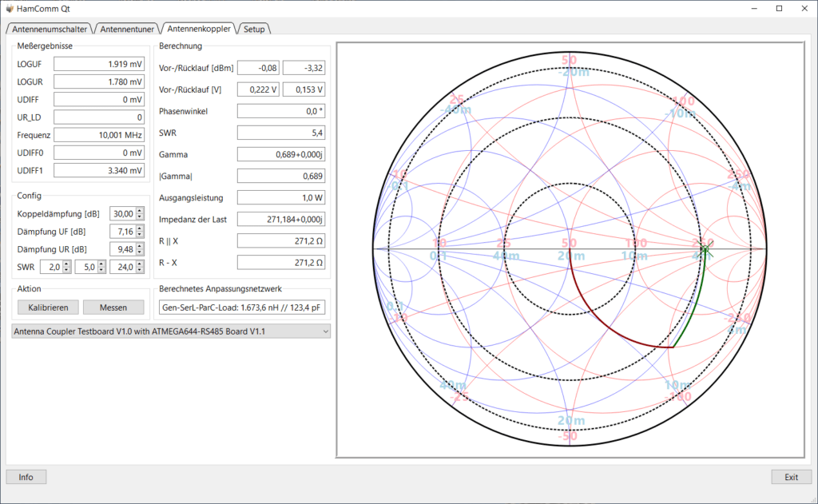Select the Setup tab
Viewport: 818px width, 504px height.
[x=254, y=30]
